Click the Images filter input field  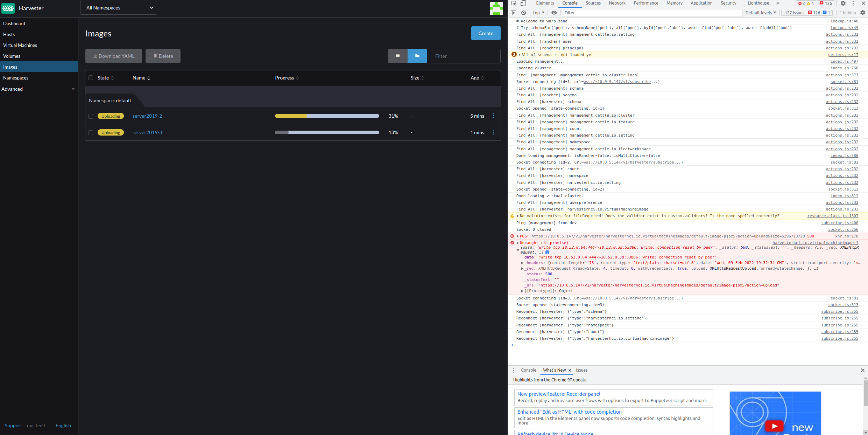pos(465,56)
